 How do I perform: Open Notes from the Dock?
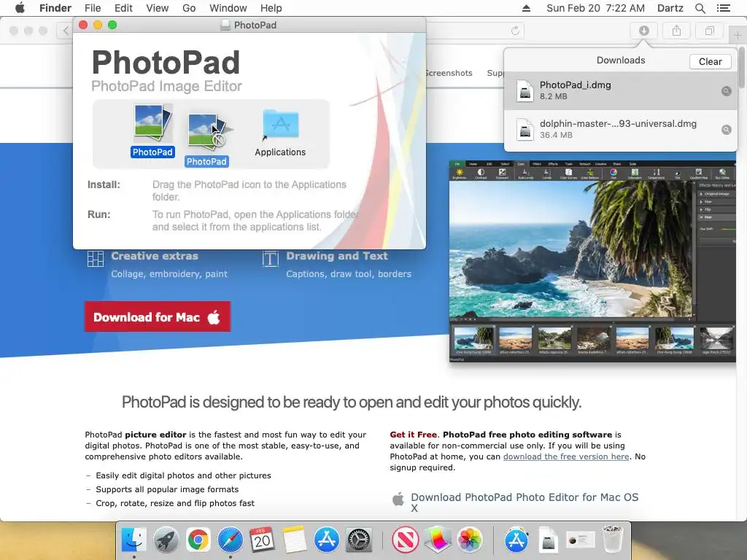point(295,540)
